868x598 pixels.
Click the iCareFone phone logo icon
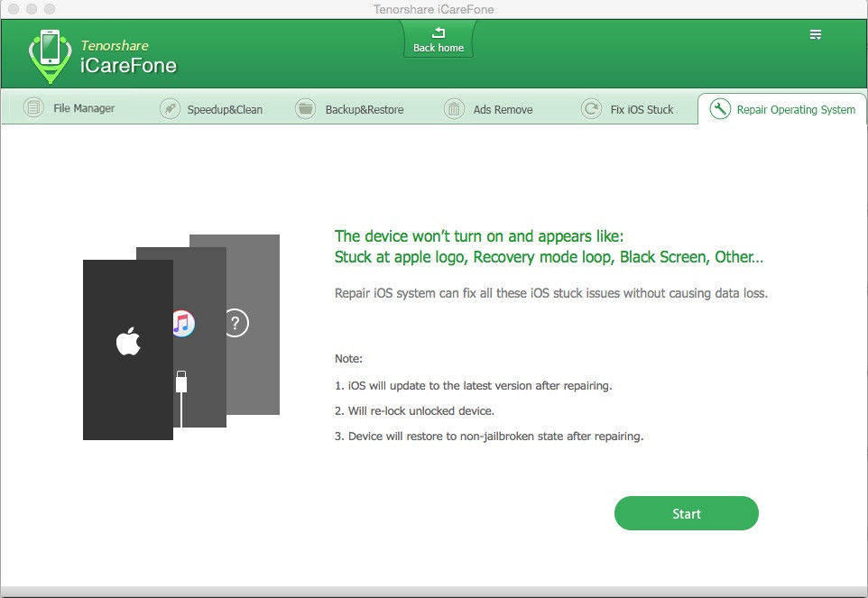click(x=50, y=56)
